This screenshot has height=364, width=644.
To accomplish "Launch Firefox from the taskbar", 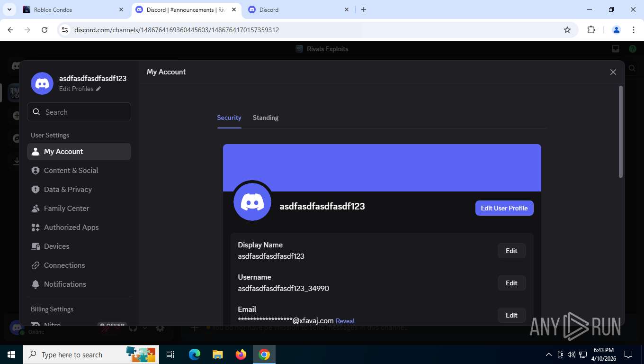I will coord(241,355).
